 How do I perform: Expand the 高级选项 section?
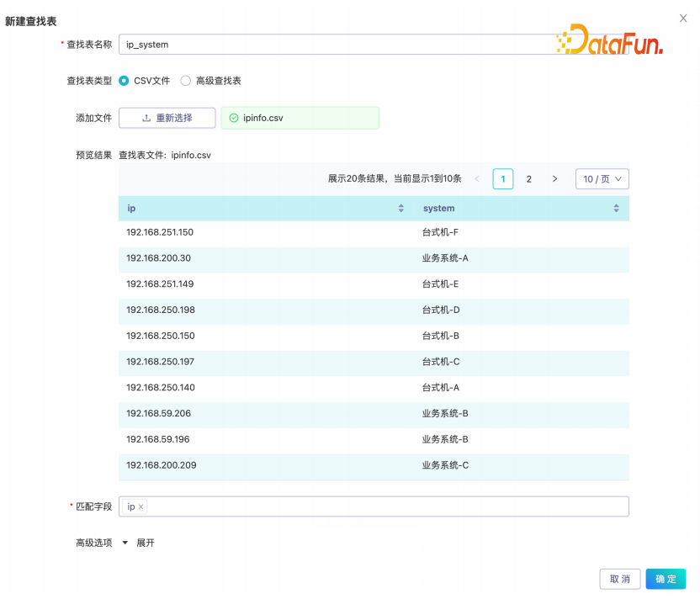139,543
